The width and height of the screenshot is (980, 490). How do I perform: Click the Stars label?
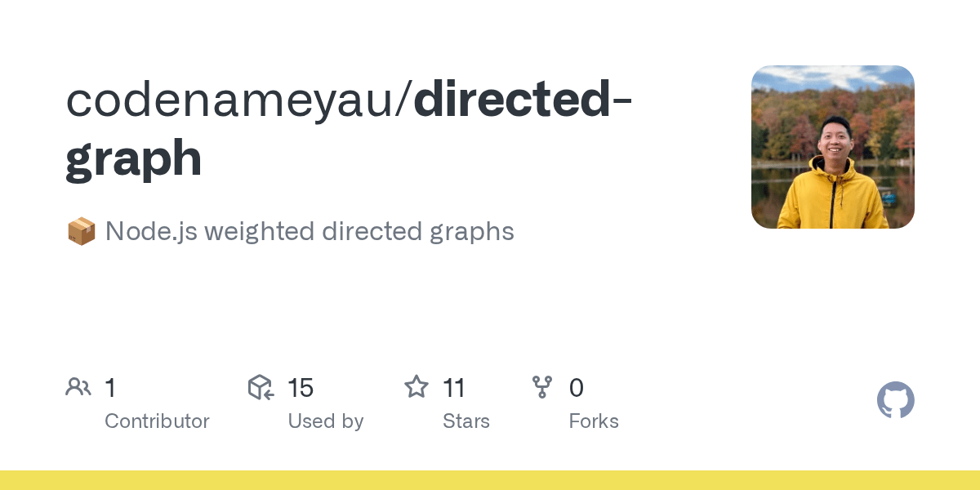point(466,421)
